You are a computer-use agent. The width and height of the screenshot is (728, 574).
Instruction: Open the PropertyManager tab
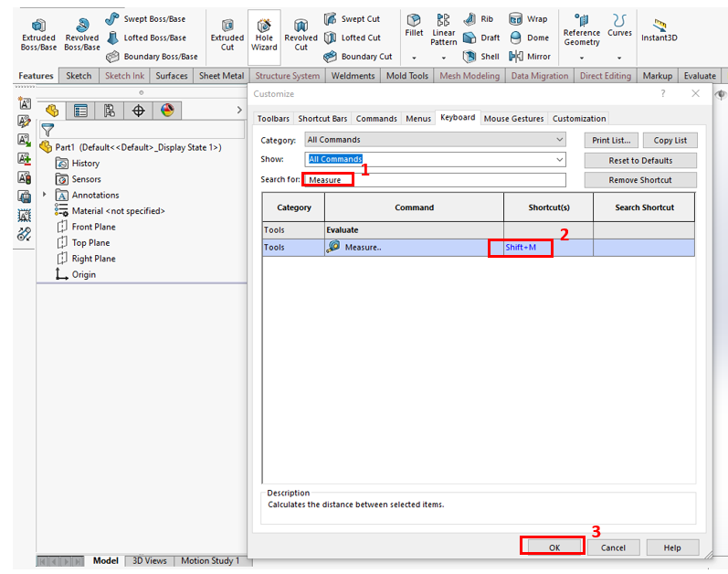[x=80, y=111]
